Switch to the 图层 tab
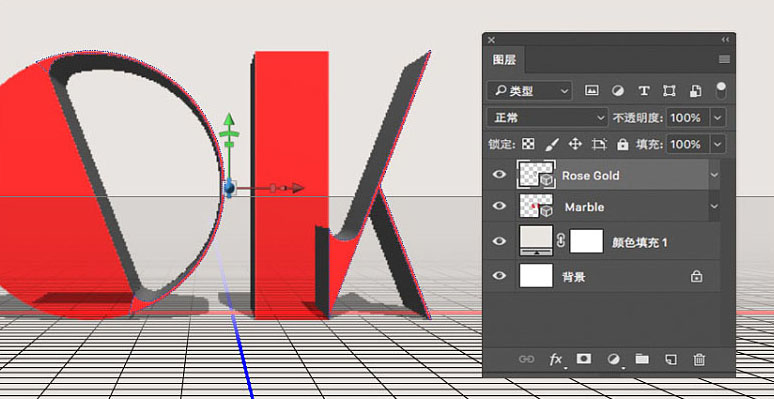 504,60
